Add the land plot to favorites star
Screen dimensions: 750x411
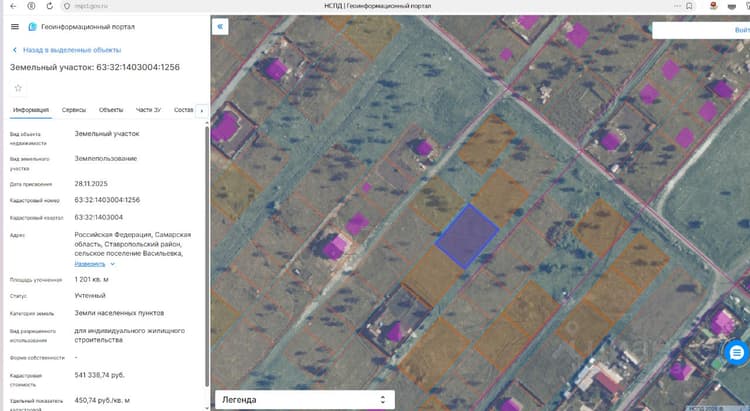pyautogui.click(x=18, y=88)
